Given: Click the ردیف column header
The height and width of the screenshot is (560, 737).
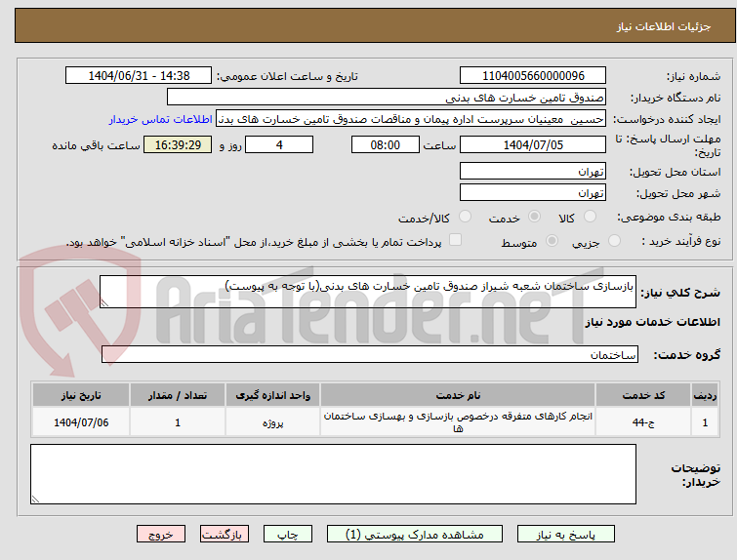Looking at the screenshot, I should 705,395.
